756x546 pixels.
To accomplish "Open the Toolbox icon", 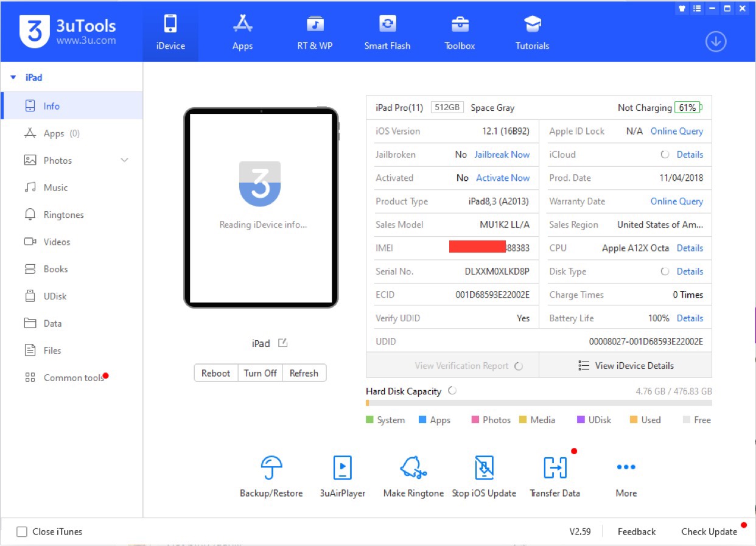I will (x=460, y=24).
